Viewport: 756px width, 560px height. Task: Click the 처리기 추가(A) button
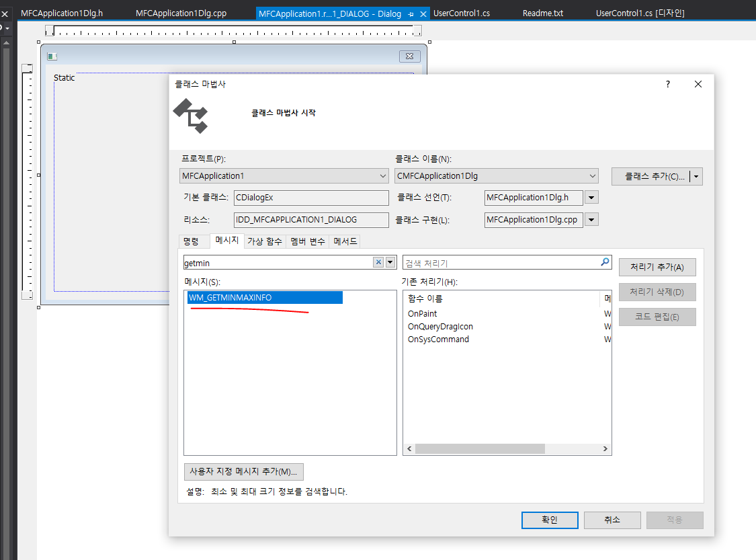tap(657, 267)
